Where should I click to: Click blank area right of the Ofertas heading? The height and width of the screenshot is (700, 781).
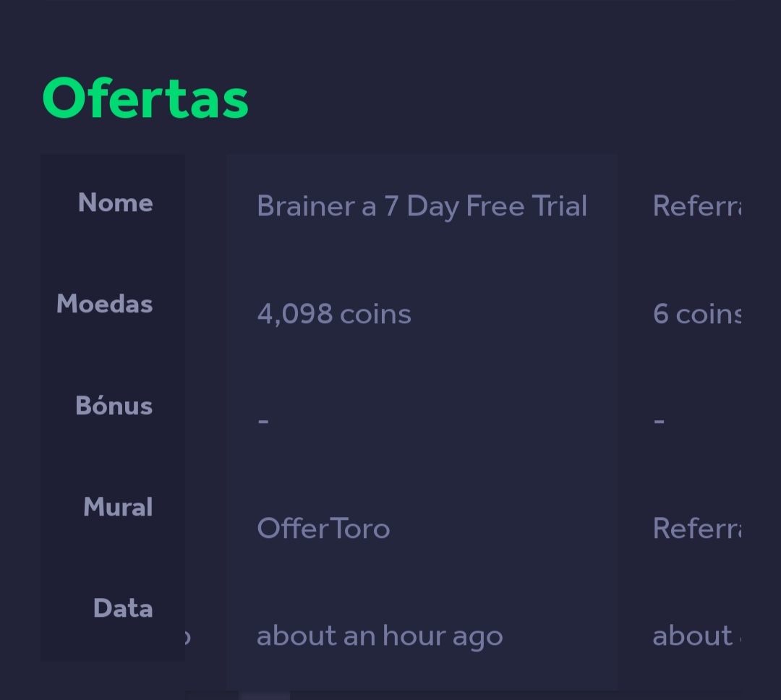[506, 98]
